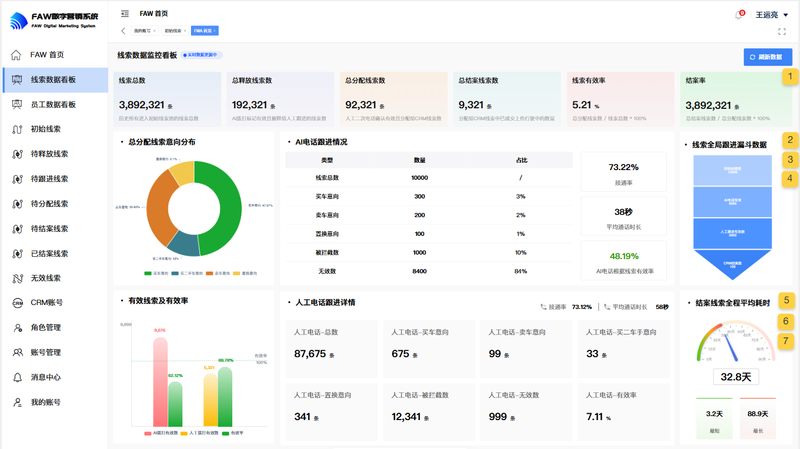Click the 账号管理 icon in sidebar
Screen dimensions: 800x449
[17, 353]
